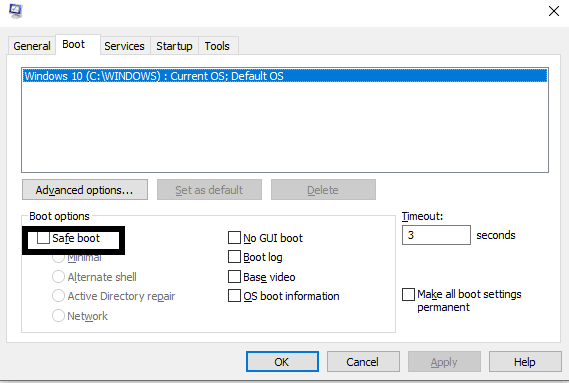The width and height of the screenshot is (569, 383).
Task: Close the System Configuration window
Action: [554, 11]
